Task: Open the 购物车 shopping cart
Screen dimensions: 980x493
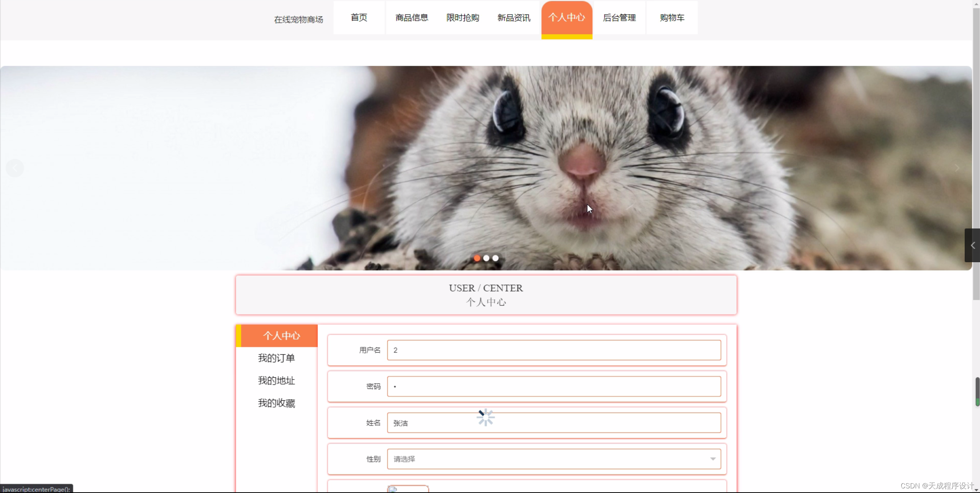Action: coord(671,17)
